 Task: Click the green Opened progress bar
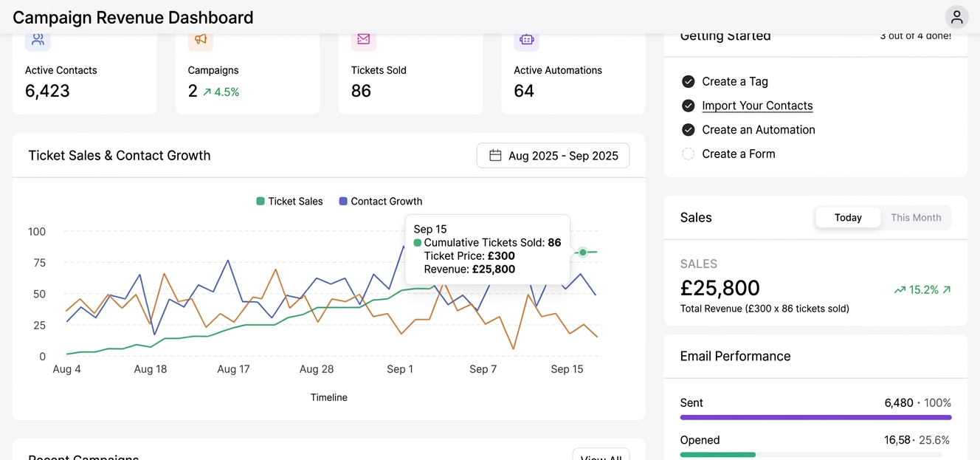[718, 454]
